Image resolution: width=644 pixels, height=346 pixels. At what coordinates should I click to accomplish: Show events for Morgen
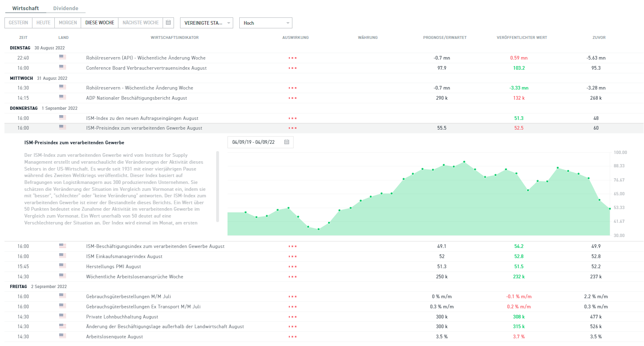(x=68, y=23)
